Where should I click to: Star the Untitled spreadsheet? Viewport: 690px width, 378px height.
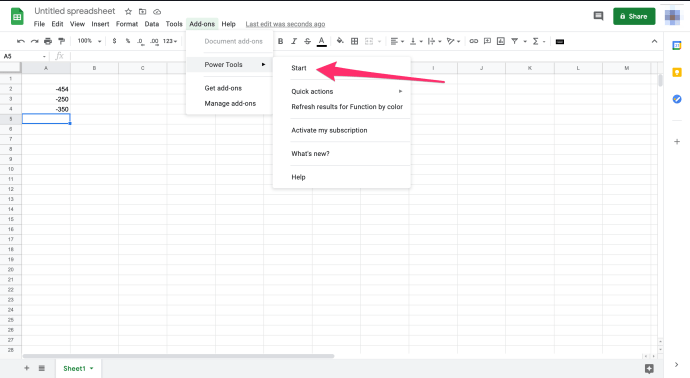click(128, 11)
